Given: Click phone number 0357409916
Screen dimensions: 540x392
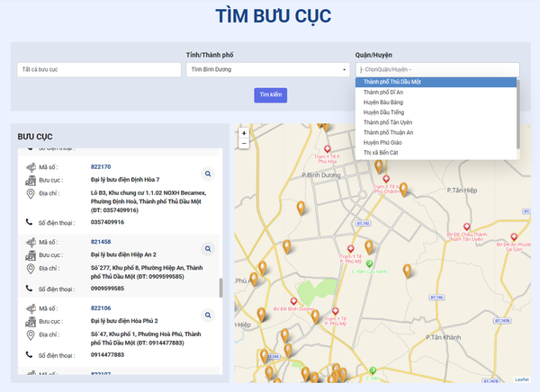Looking at the screenshot, I should 107,222.
